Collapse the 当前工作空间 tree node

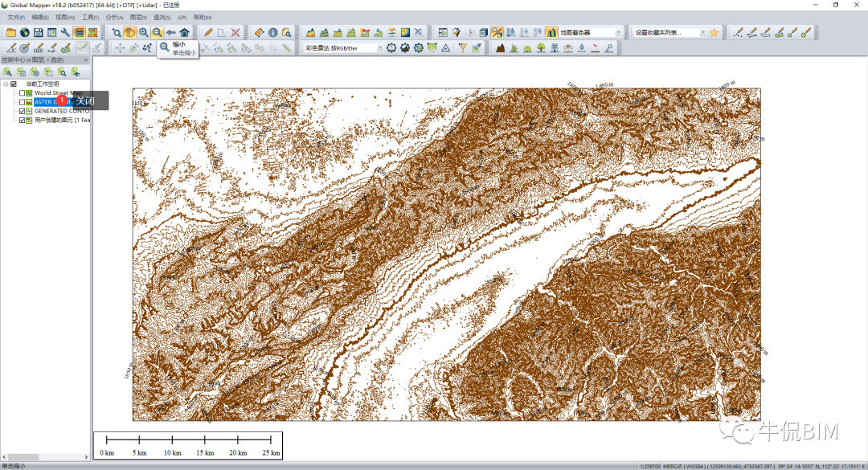(5, 84)
